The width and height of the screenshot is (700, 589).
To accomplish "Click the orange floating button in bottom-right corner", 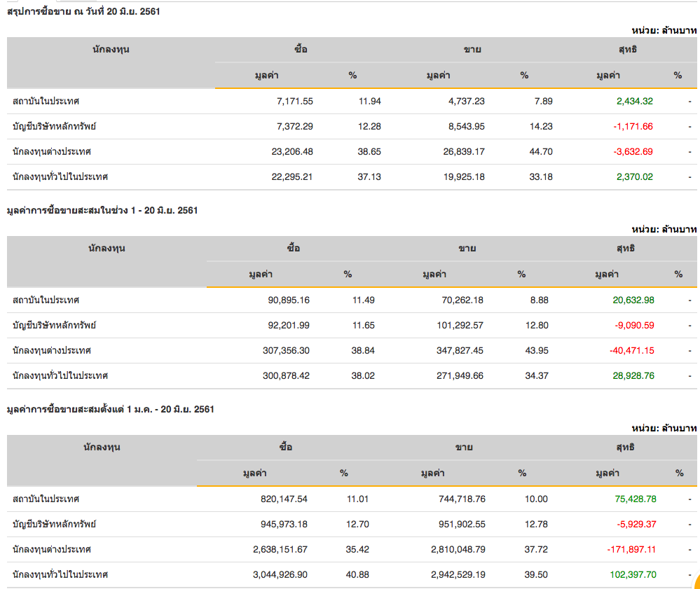I will point(694,582).
